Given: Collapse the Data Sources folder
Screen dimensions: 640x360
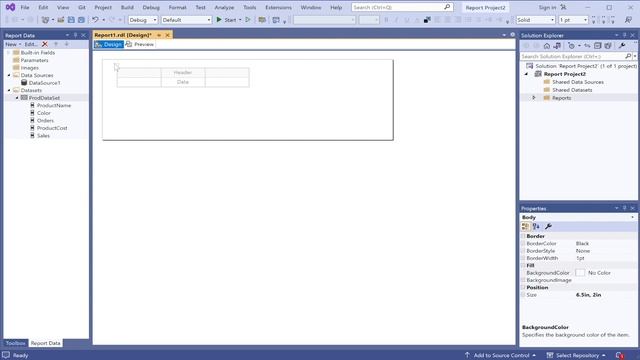Looking at the screenshot, I should [x=9, y=75].
